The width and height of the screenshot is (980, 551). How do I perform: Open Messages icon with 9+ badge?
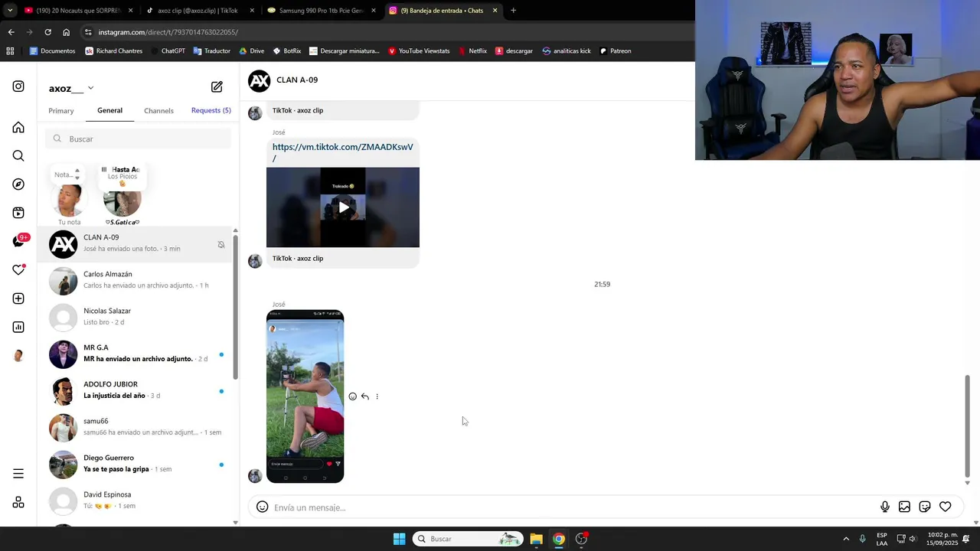[x=18, y=242]
